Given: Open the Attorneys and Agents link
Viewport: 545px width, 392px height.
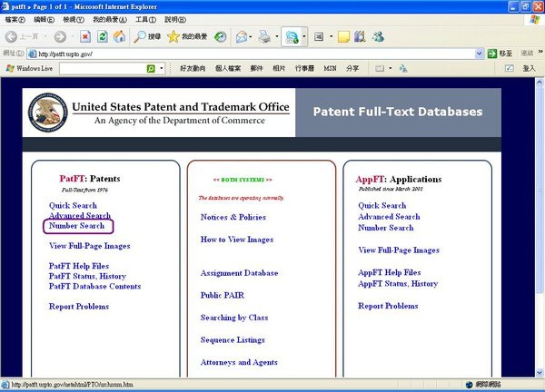Looking at the screenshot, I should pos(239,362).
